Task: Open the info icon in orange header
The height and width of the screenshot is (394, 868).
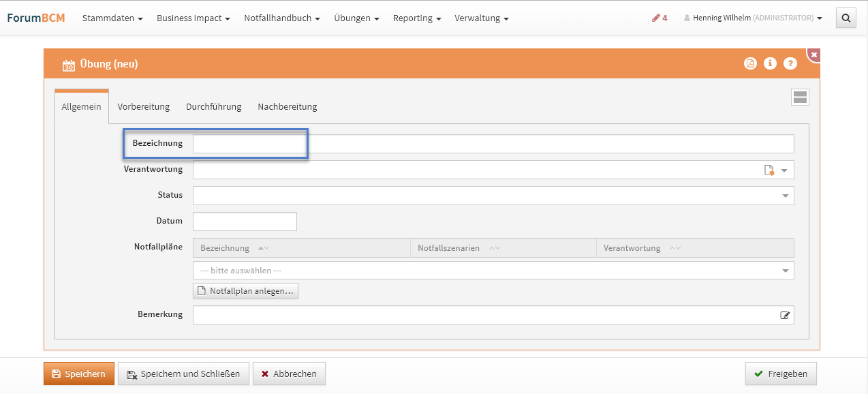Action: [771, 63]
